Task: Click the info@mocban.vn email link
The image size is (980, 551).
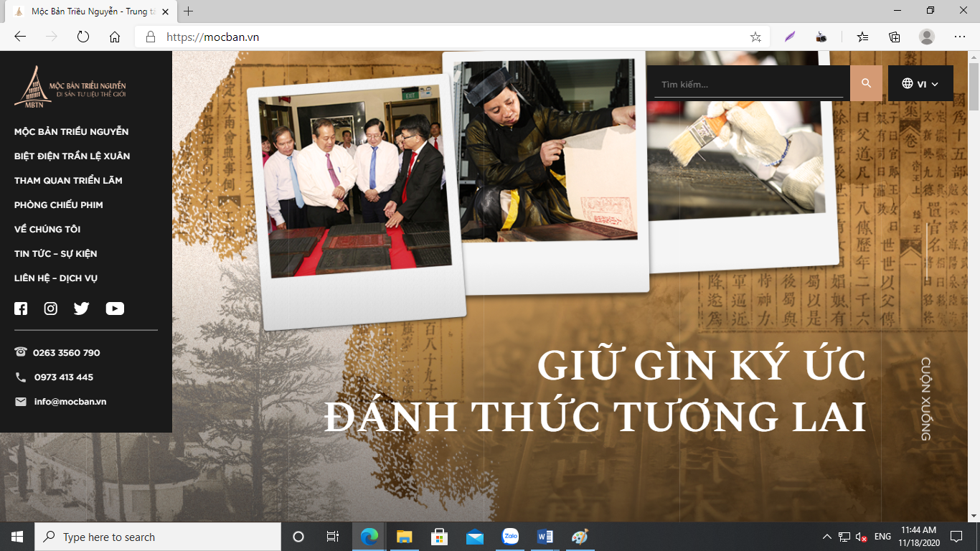Action: 70,402
